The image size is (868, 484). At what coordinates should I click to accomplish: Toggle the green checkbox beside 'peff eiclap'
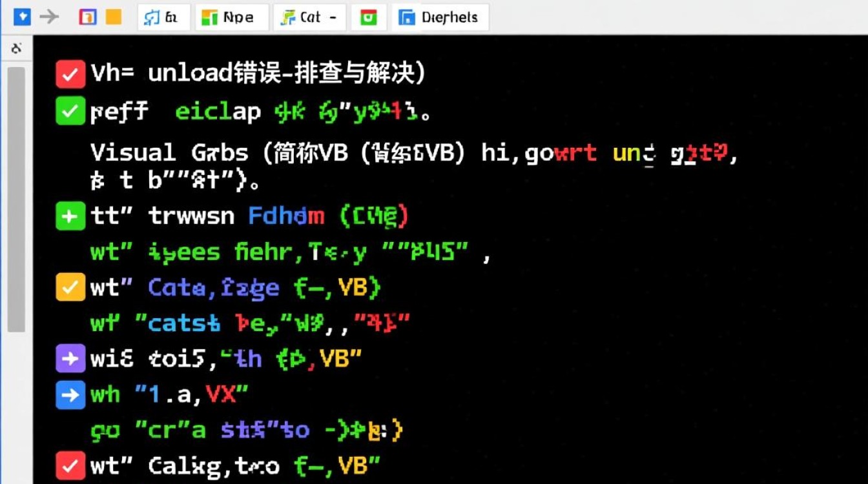pos(70,112)
